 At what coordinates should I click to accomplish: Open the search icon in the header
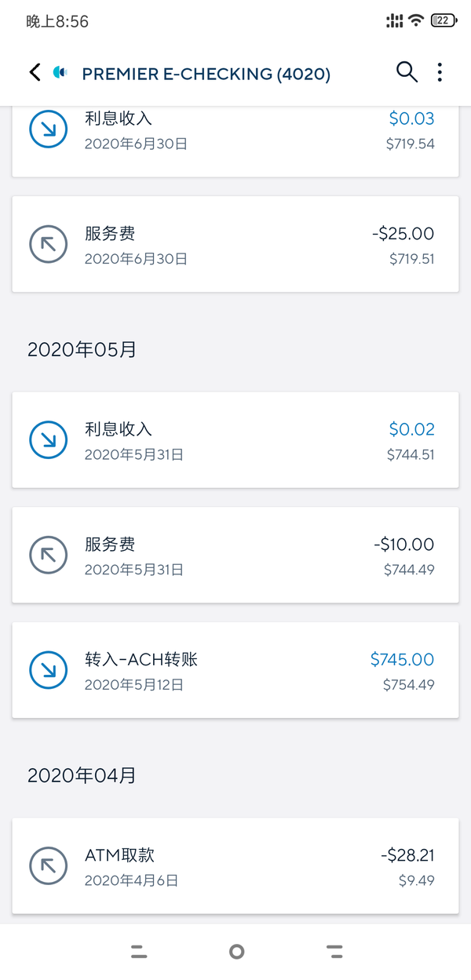tap(407, 71)
